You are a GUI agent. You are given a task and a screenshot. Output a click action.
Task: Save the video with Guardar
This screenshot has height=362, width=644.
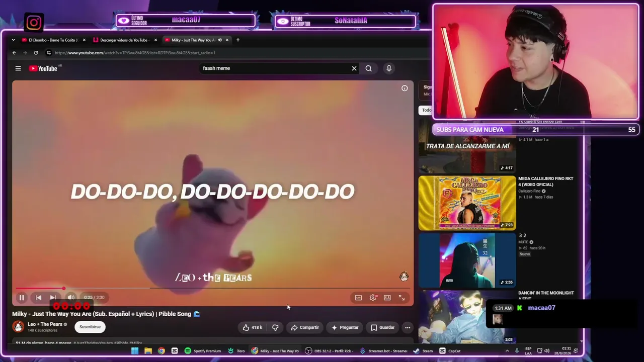(x=382, y=327)
